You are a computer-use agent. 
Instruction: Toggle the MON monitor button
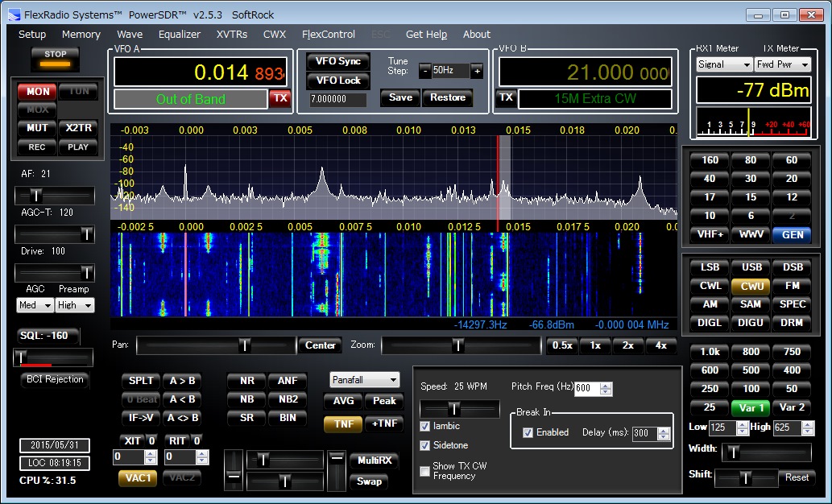pos(38,91)
